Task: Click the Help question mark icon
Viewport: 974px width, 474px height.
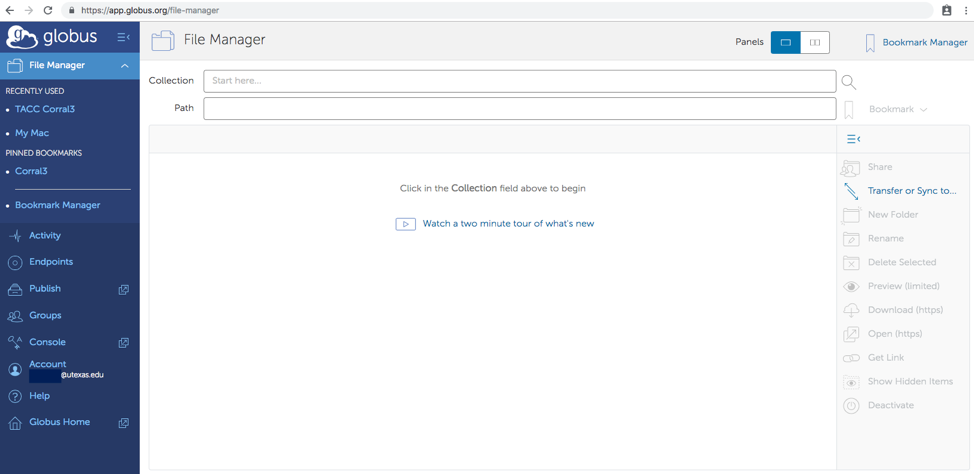Action: tap(15, 396)
